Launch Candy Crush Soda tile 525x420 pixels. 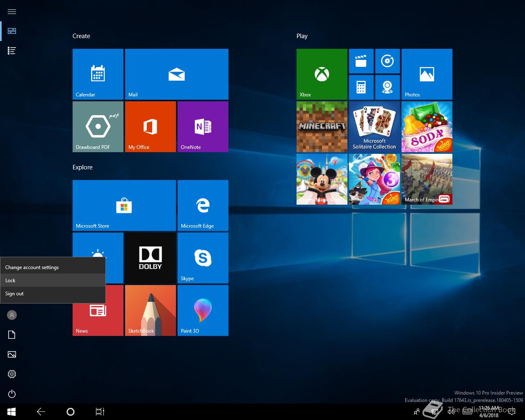tap(427, 127)
